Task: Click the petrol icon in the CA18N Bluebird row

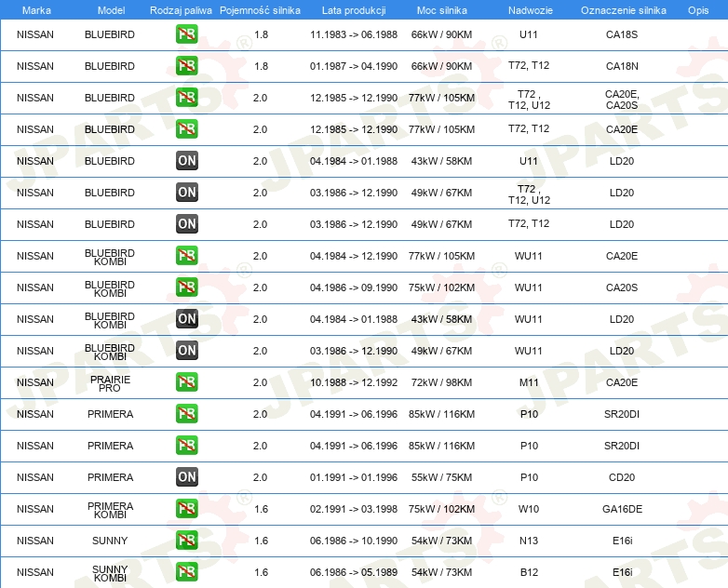Action: pos(186,66)
